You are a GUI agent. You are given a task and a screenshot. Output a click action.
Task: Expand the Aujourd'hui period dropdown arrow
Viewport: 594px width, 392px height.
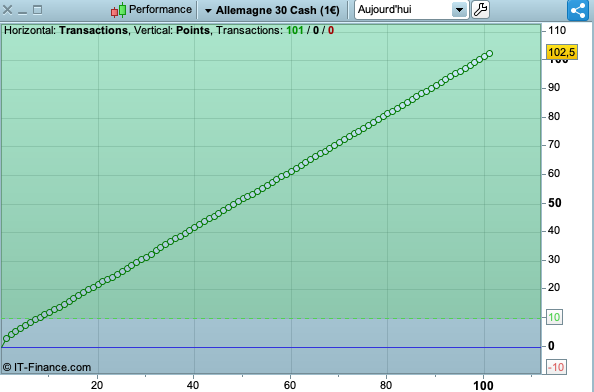(459, 10)
